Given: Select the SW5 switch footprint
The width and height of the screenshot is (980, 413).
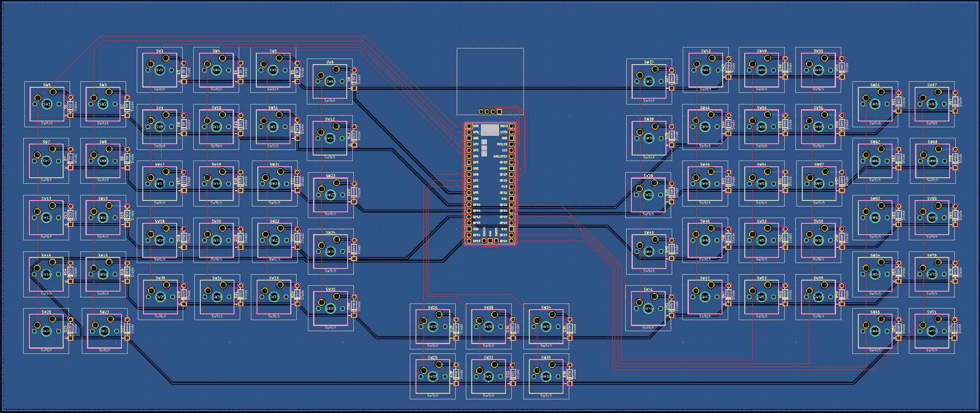Looking at the screenshot, I should coord(273,70).
